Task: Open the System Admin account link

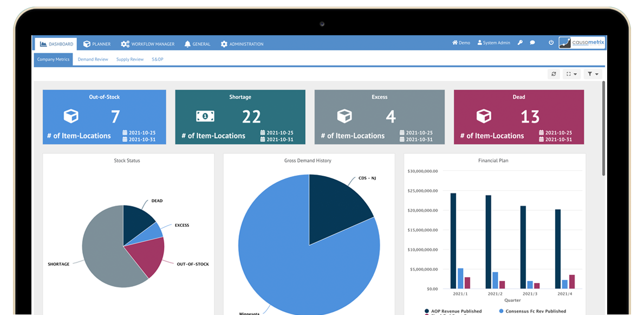Action: [493, 42]
